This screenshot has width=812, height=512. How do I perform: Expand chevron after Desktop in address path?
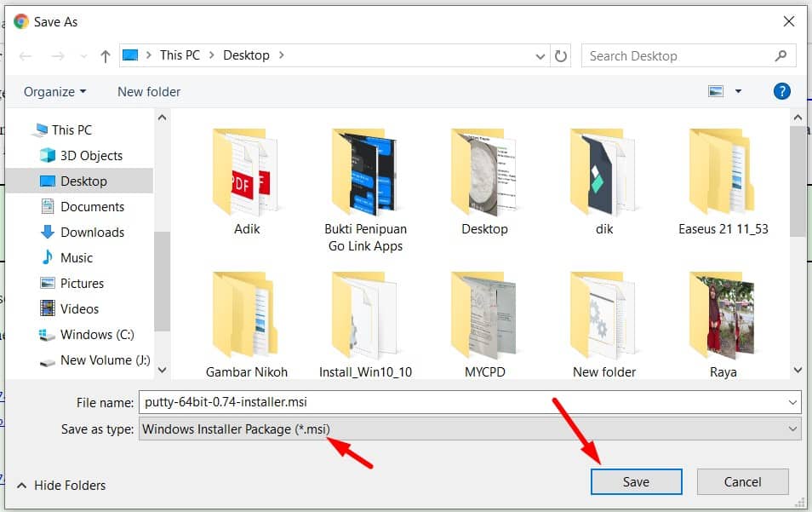pos(281,55)
